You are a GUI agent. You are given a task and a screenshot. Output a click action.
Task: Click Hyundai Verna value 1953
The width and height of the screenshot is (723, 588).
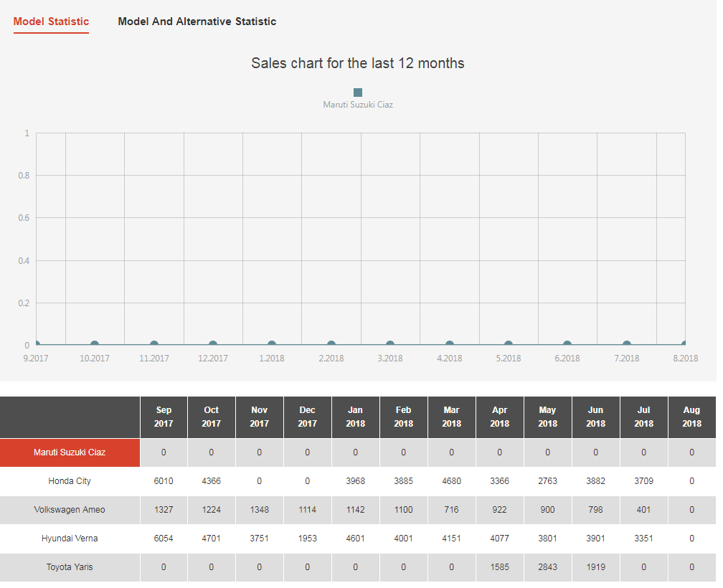pyautogui.click(x=308, y=539)
